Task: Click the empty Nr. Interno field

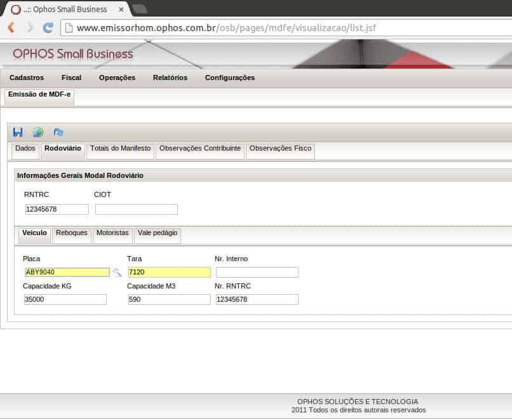Action: pyautogui.click(x=257, y=272)
